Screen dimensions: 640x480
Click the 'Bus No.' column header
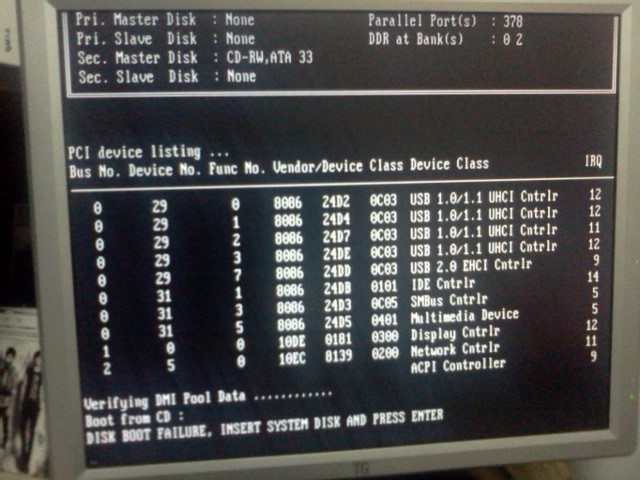[x=95, y=171]
